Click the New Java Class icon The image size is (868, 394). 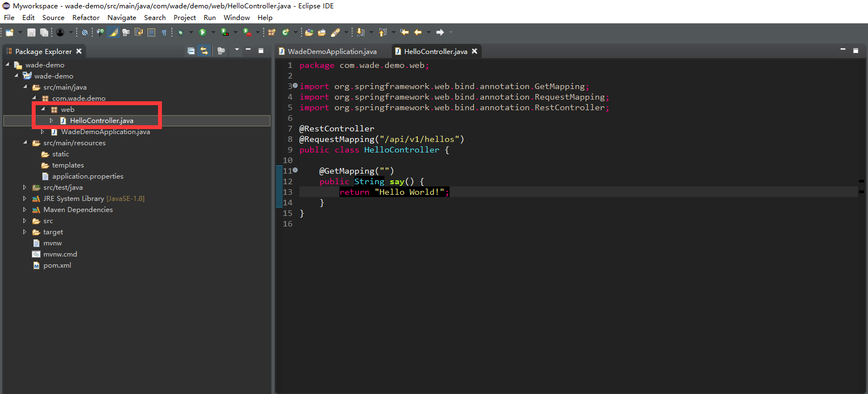286,32
